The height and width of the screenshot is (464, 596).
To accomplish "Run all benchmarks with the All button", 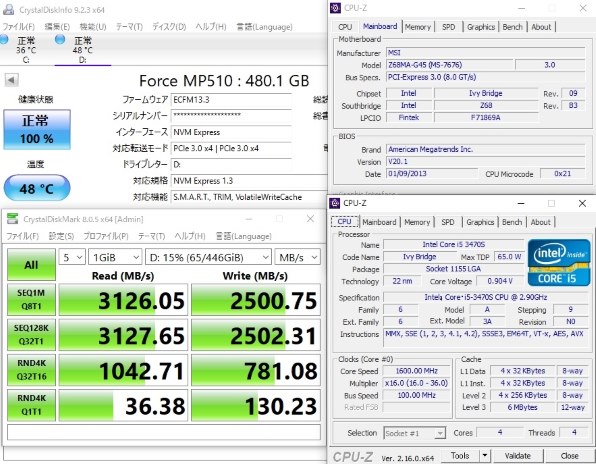I will click(31, 264).
